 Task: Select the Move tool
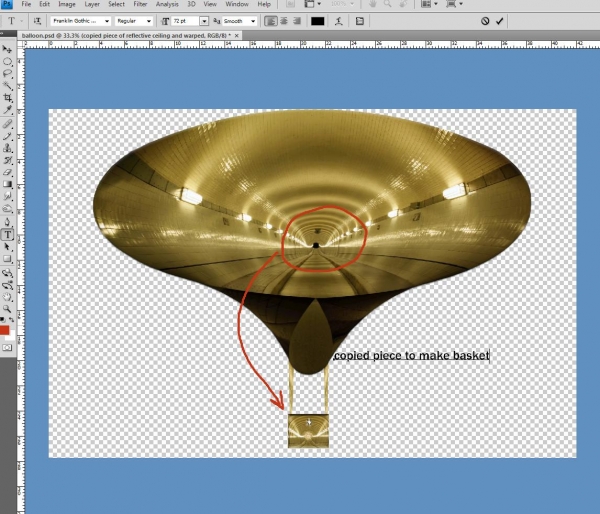click(7, 49)
